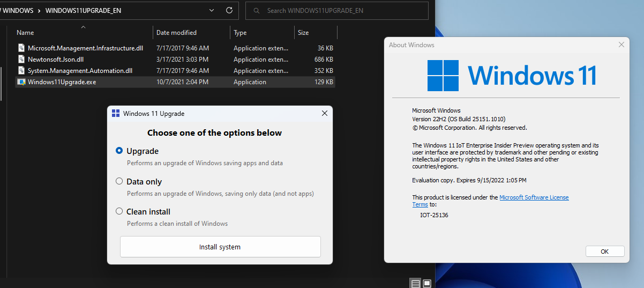Screen dimensions: 644x288
Task: Click the System.Management.Automation.dll file icon
Action: coord(21,71)
